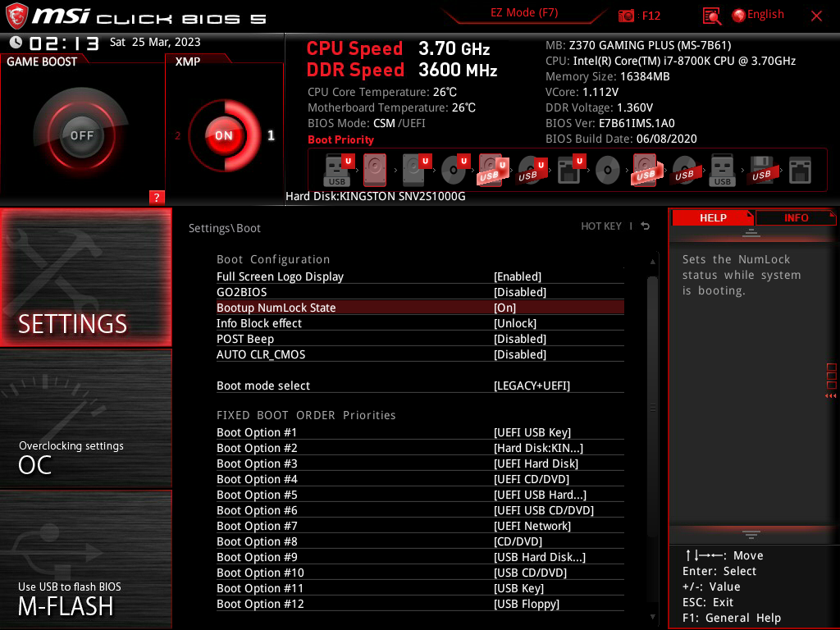Click the Boot Priority heading
This screenshot has width=840, height=630.
click(340, 139)
